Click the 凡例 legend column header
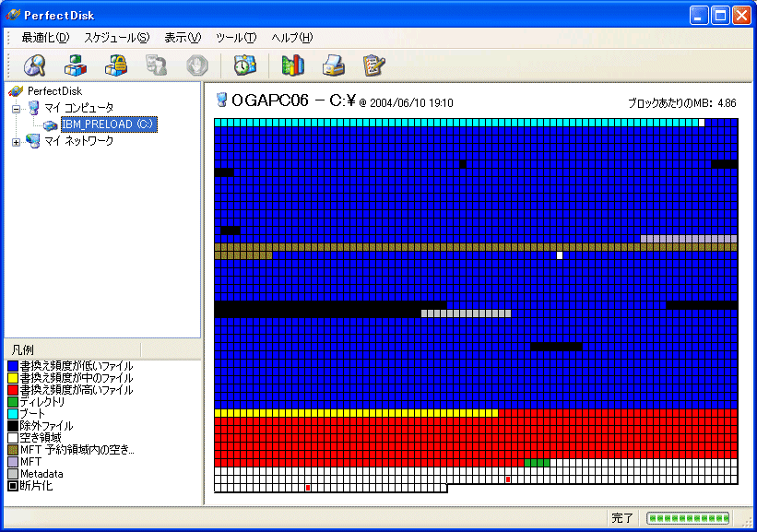 [73, 349]
